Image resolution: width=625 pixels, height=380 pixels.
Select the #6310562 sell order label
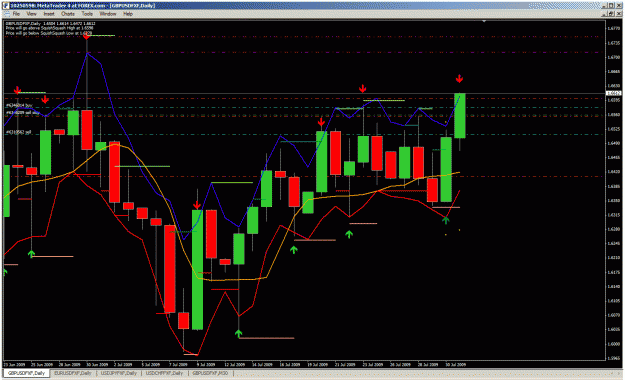[18, 132]
